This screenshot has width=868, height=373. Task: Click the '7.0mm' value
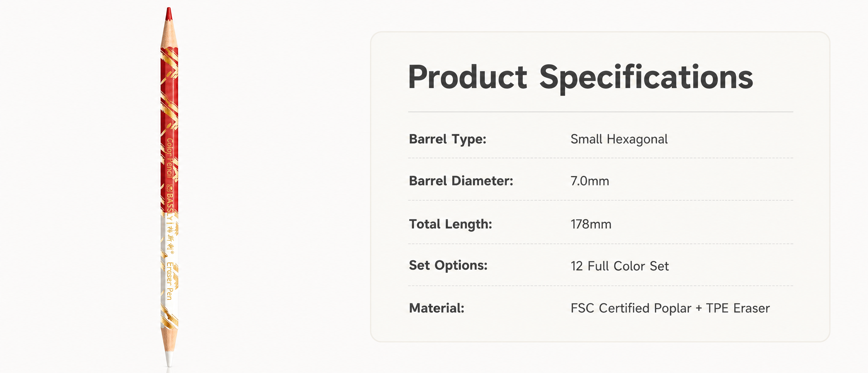[x=590, y=181]
